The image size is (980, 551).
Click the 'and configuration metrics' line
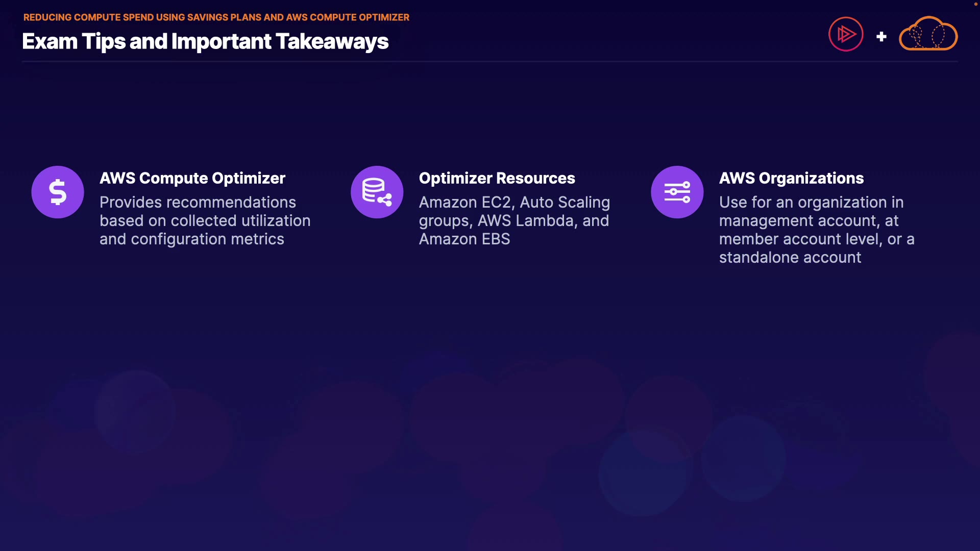191,239
